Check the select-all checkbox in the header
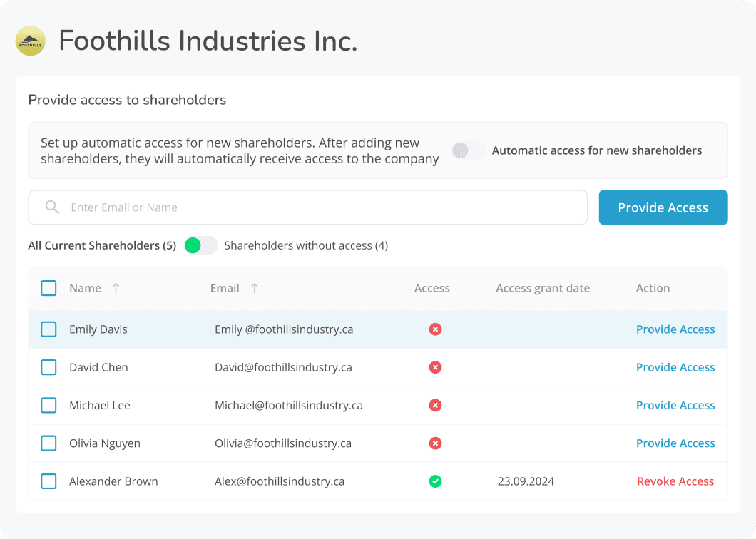Viewport: 756px width, 539px height. tap(48, 288)
